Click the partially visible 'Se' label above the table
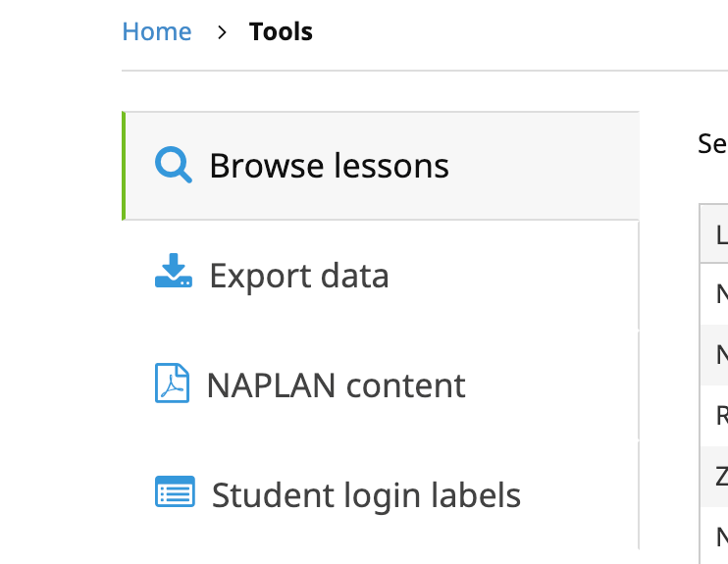The width and height of the screenshot is (728, 564). tap(712, 144)
